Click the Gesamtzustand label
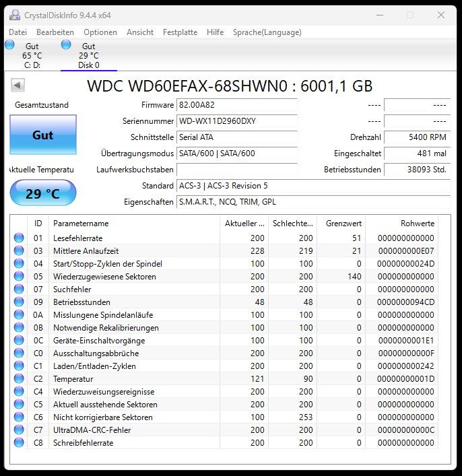The width and height of the screenshot is (462, 476). pyautogui.click(x=42, y=105)
